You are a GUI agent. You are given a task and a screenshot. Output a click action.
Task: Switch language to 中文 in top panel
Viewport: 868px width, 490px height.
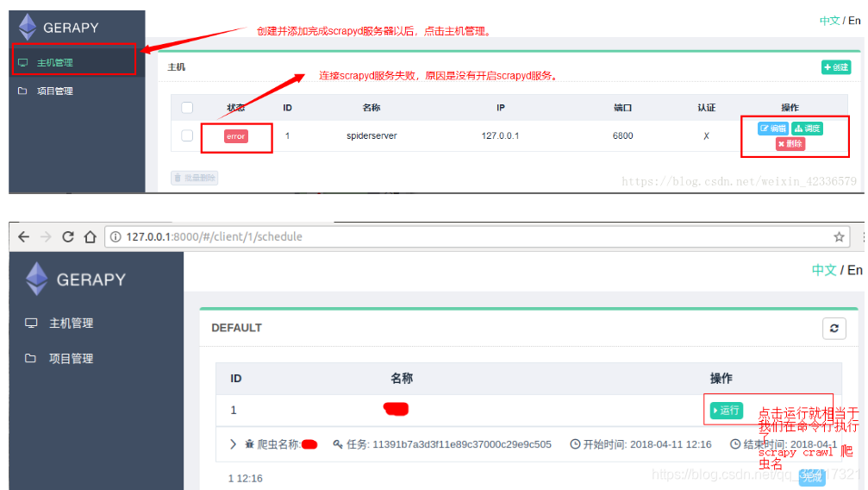tap(829, 21)
